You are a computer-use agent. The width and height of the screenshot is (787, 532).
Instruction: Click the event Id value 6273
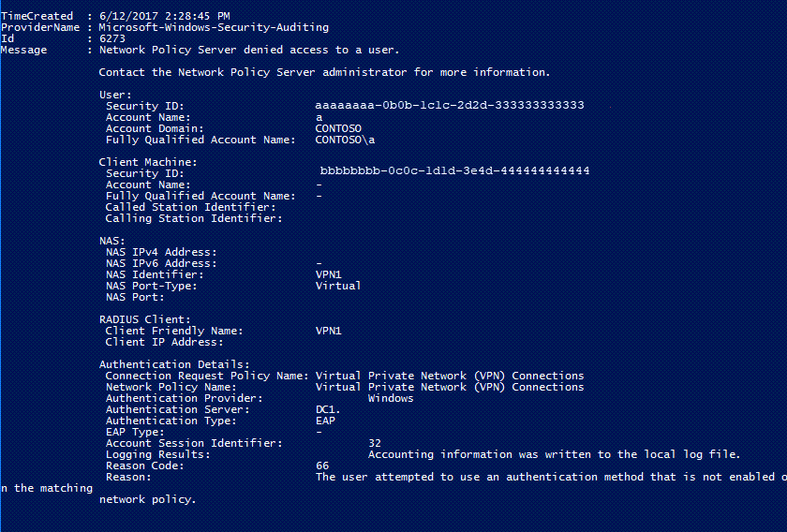point(112,38)
